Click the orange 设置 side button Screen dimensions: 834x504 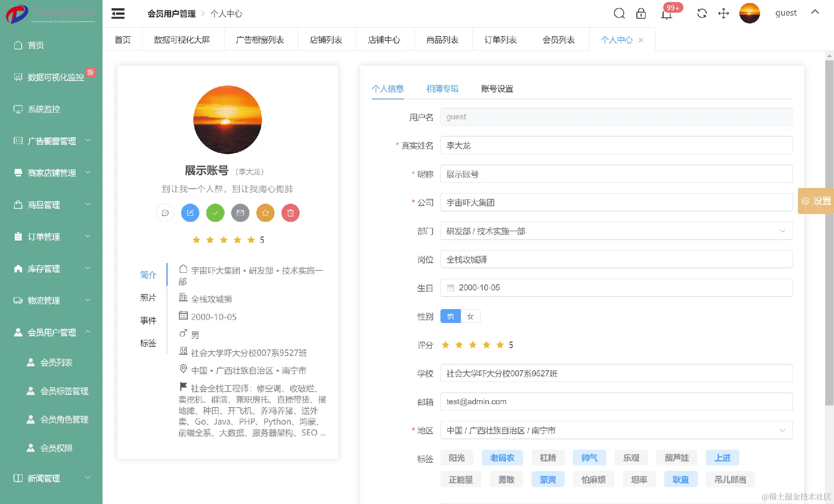tap(816, 201)
